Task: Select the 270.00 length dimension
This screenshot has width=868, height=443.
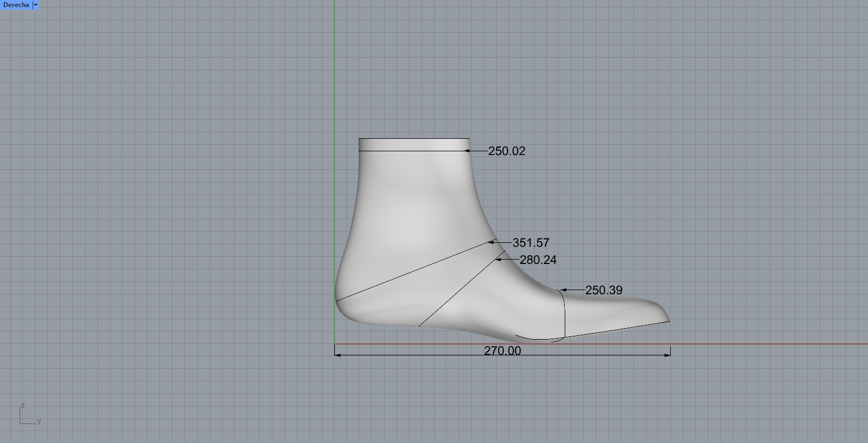Action: coord(502,351)
